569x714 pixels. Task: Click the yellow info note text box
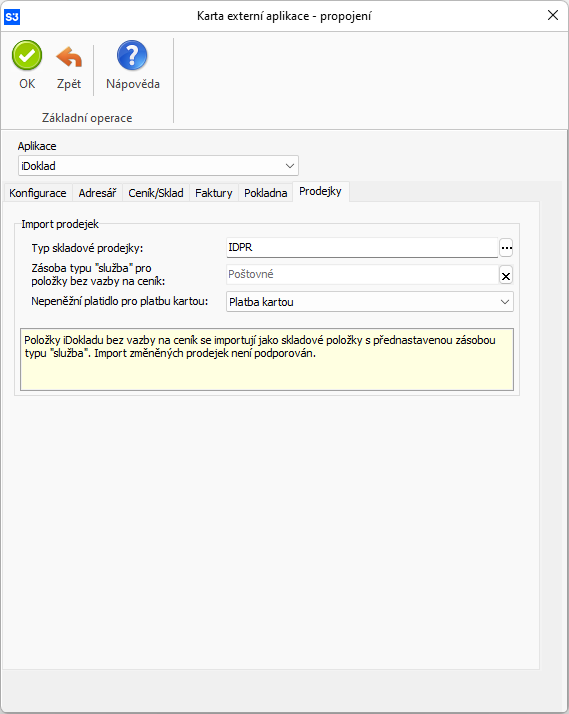[x=267, y=359]
